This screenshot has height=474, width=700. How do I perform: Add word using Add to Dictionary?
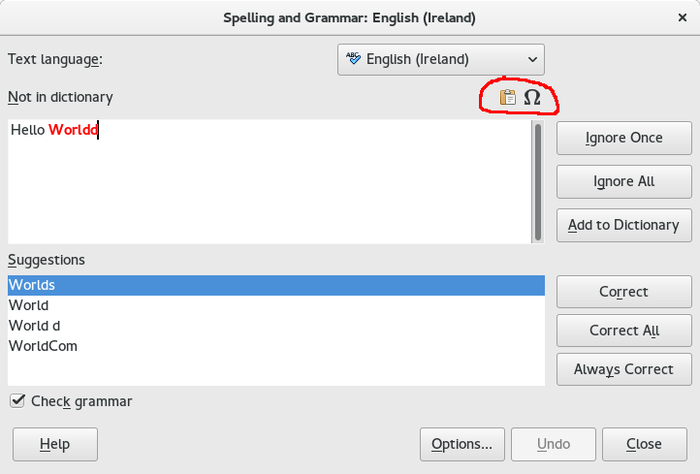[624, 225]
